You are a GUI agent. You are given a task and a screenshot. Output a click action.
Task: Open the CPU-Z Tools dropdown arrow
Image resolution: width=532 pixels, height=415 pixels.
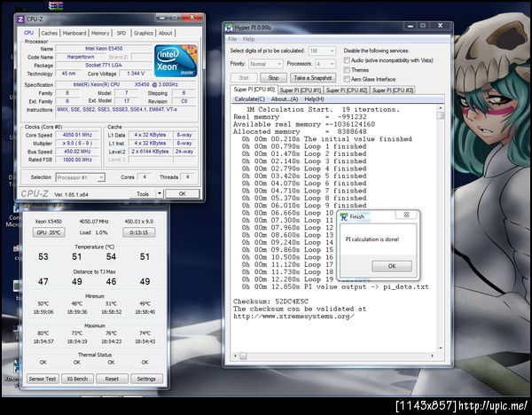point(159,194)
